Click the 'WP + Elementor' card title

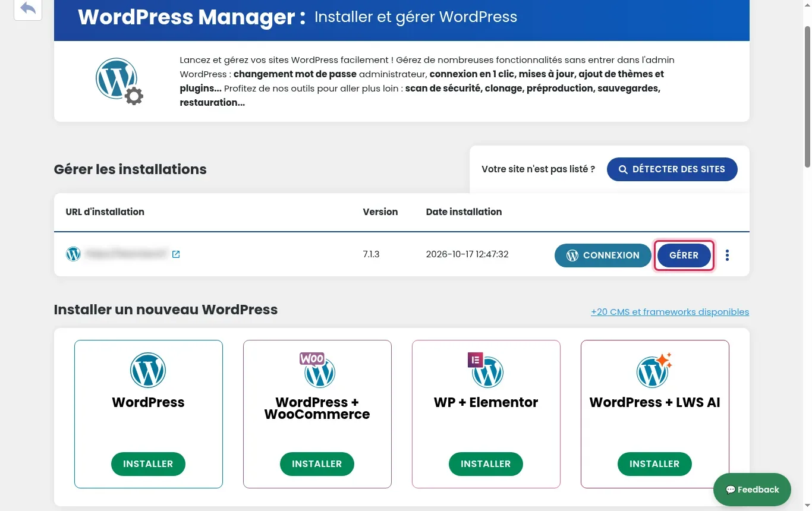(486, 402)
